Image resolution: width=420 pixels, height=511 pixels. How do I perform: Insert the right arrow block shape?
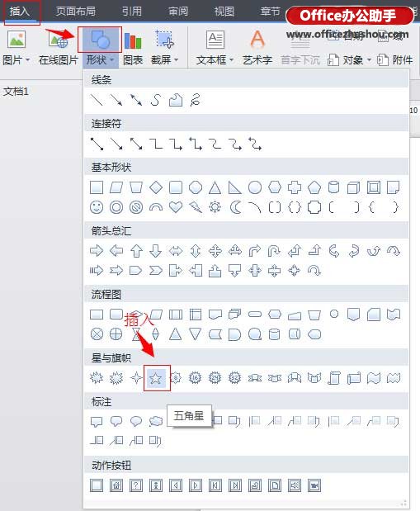(x=97, y=251)
